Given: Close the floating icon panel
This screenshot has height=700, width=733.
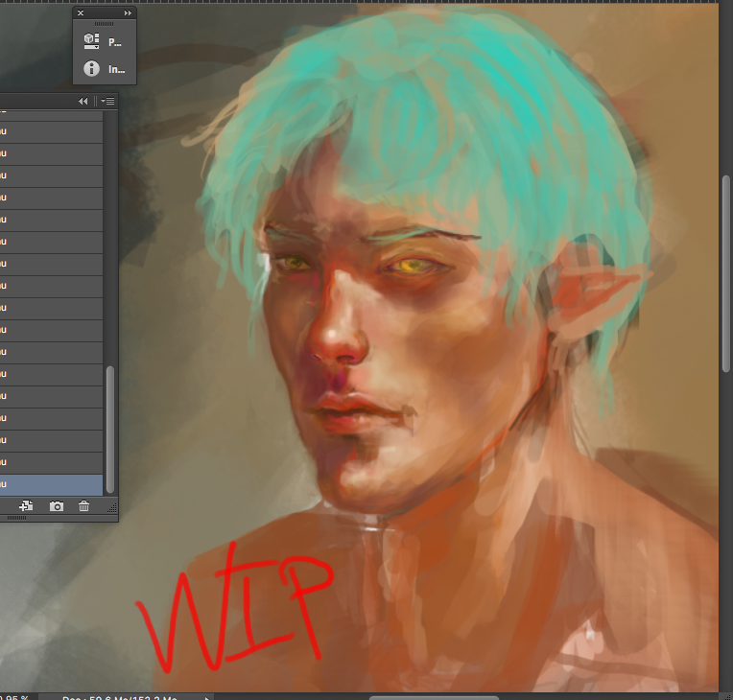Looking at the screenshot, I should click(81, 13).
